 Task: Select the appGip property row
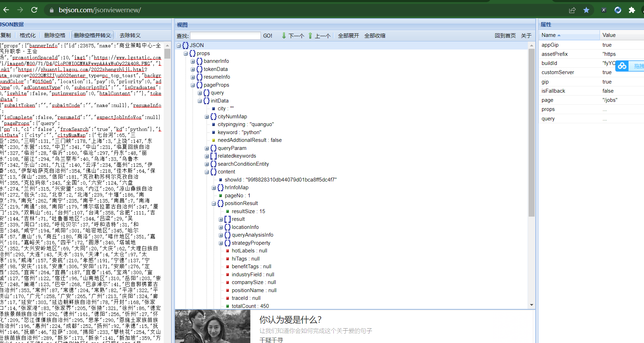591,45
